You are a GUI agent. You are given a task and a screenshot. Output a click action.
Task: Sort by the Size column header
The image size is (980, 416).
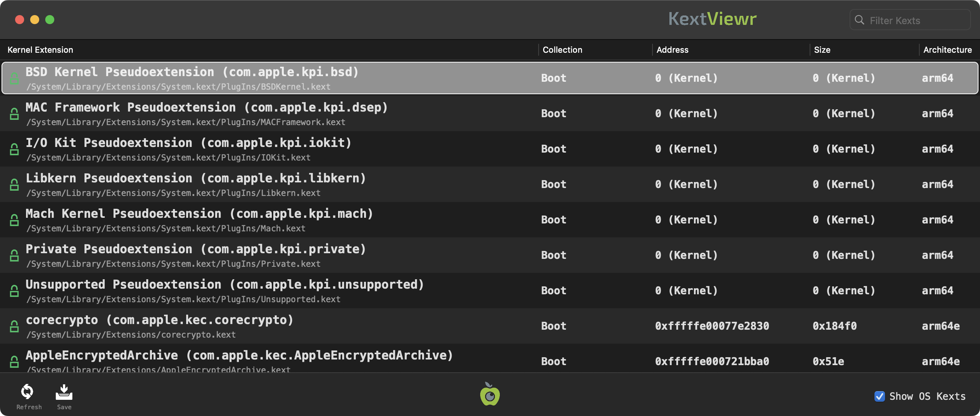(x=822, y=50)
